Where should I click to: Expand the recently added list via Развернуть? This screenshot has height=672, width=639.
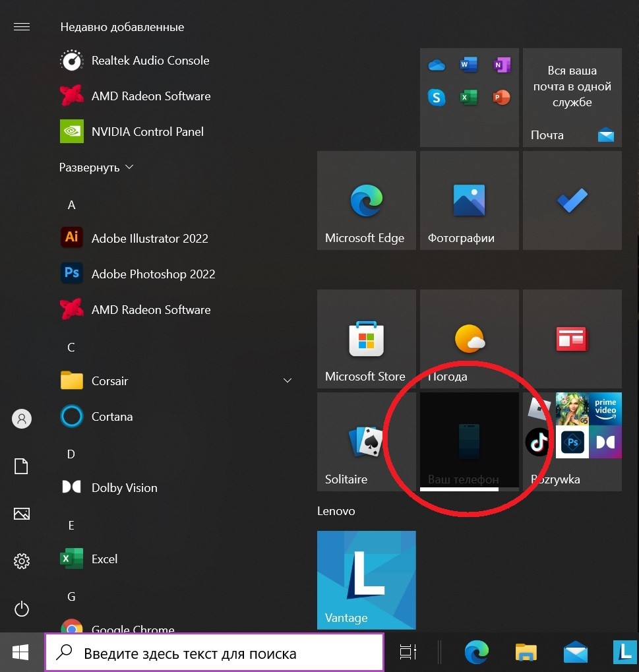(x=96, y=167)
